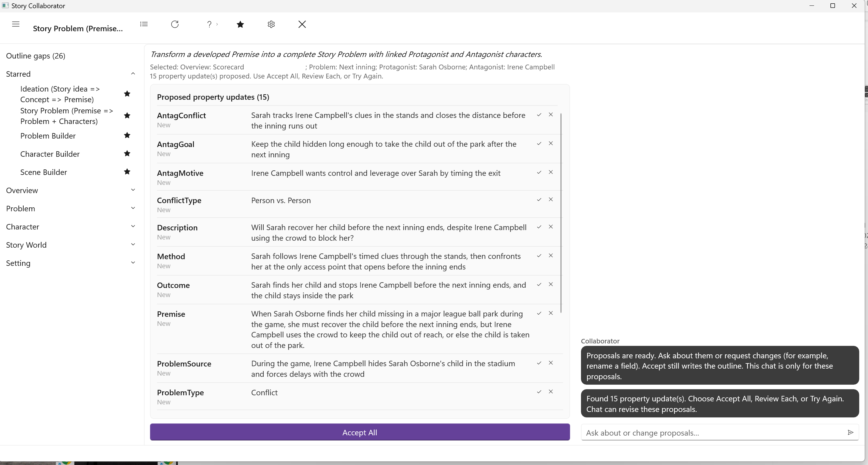Accept the AntagMotive proposal checkmark

(539, 172)
